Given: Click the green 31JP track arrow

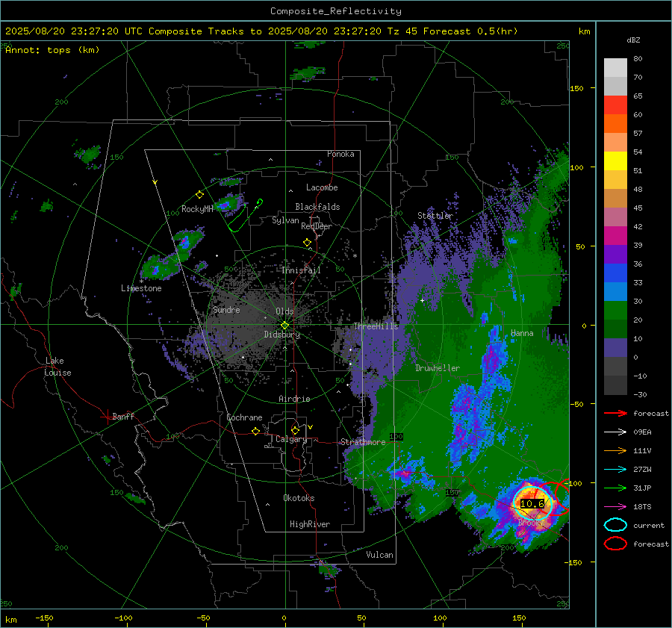Looking at the screenshot, I should tap(615, 488).
